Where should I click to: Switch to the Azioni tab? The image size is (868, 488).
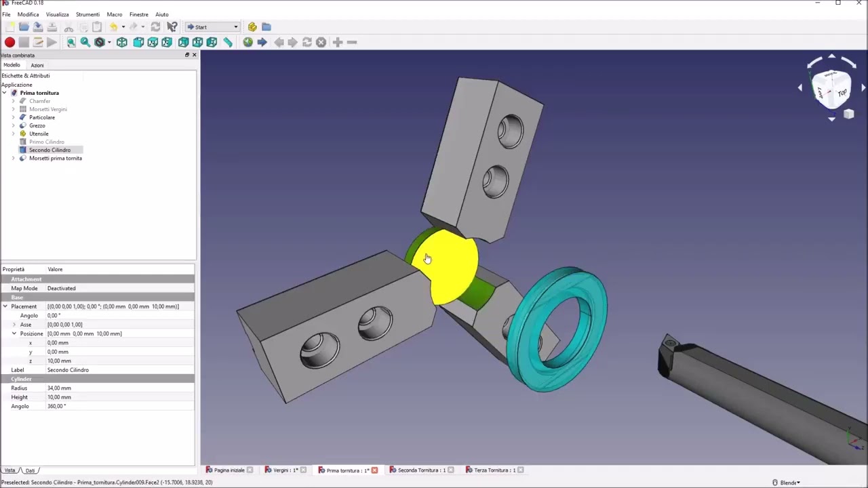click(x=37, y=65)
